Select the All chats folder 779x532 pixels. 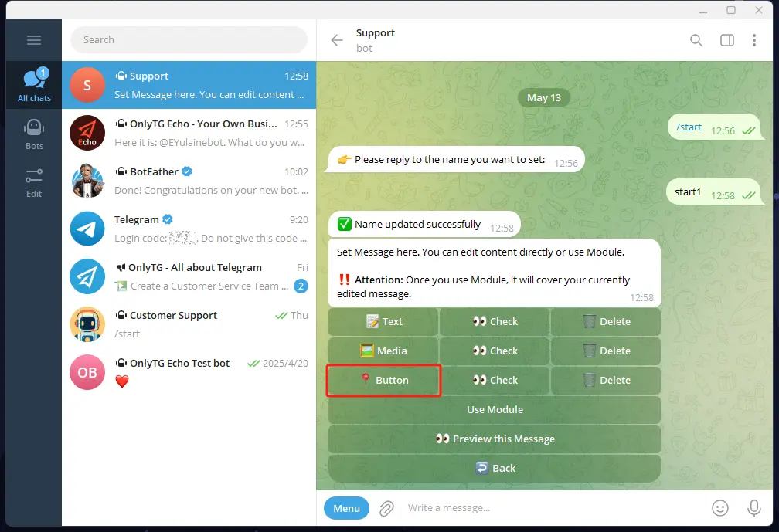34,85
